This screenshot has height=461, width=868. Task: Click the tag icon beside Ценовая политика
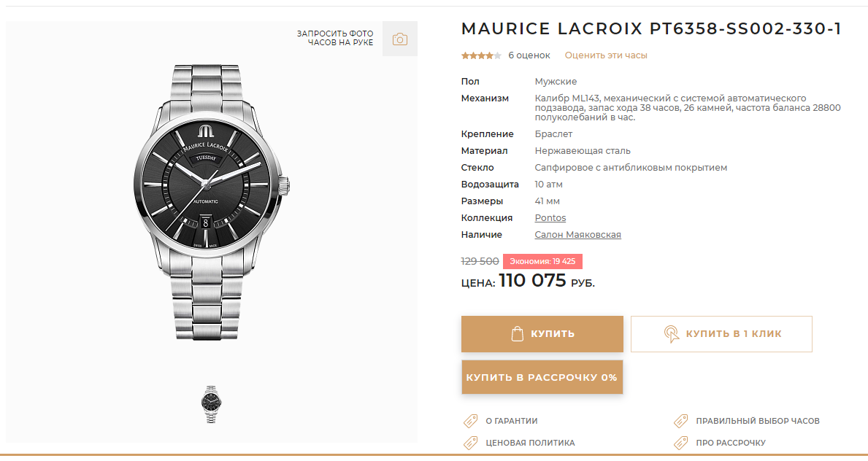click(x=471, y=443)
